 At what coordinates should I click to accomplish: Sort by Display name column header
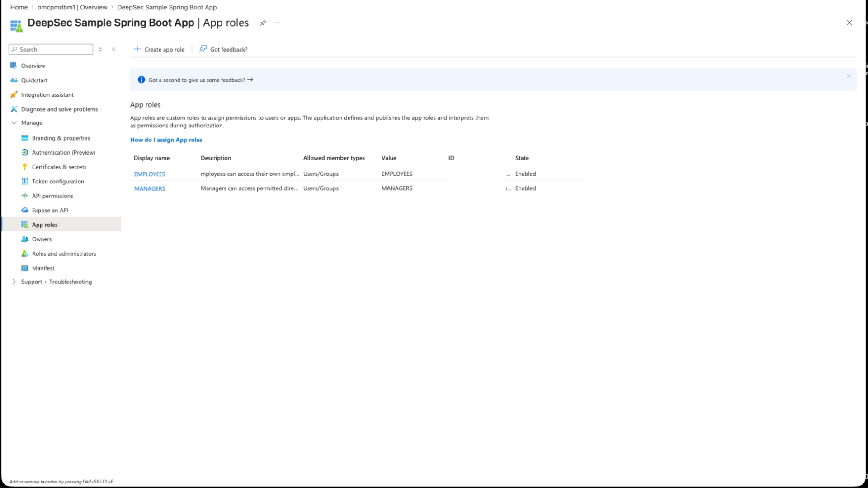pos(151,158)
